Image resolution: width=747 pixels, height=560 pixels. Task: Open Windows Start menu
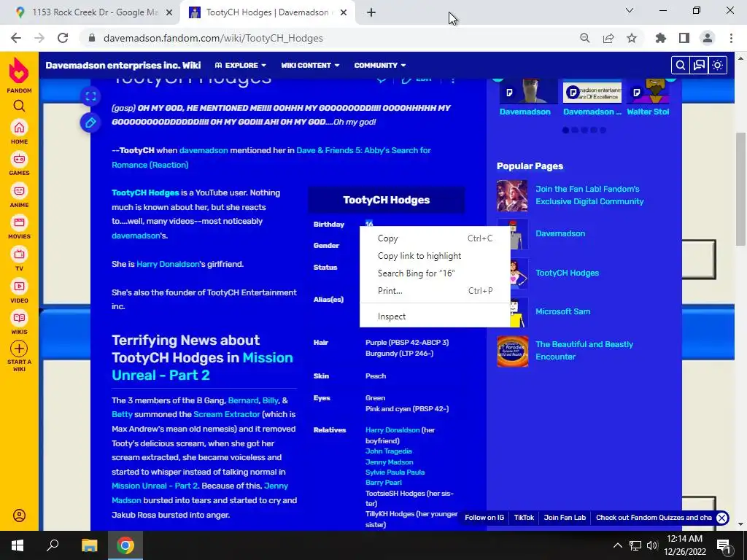(18, 545)
